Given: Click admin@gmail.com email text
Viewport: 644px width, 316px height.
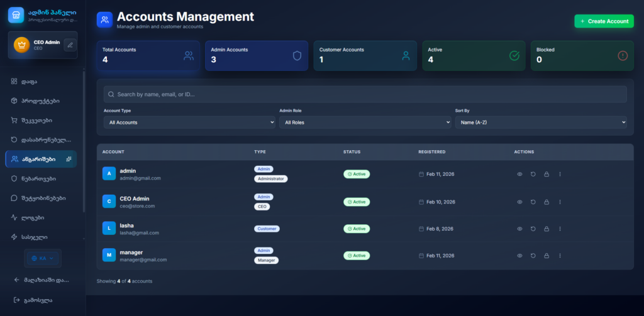Looking at the screenshot, I should [x=140, y=178].
